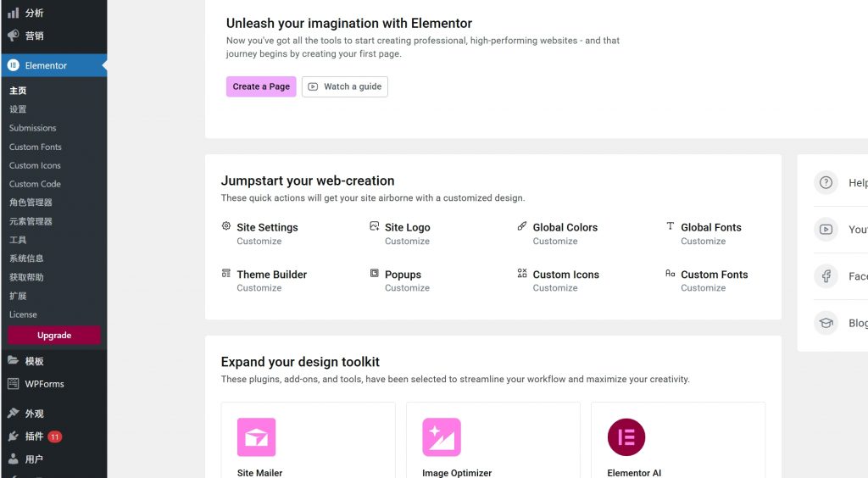This screenshot has width=868, height=478.
Task: Click Customize under Custom Fonts heading
Action: point(703,287)
